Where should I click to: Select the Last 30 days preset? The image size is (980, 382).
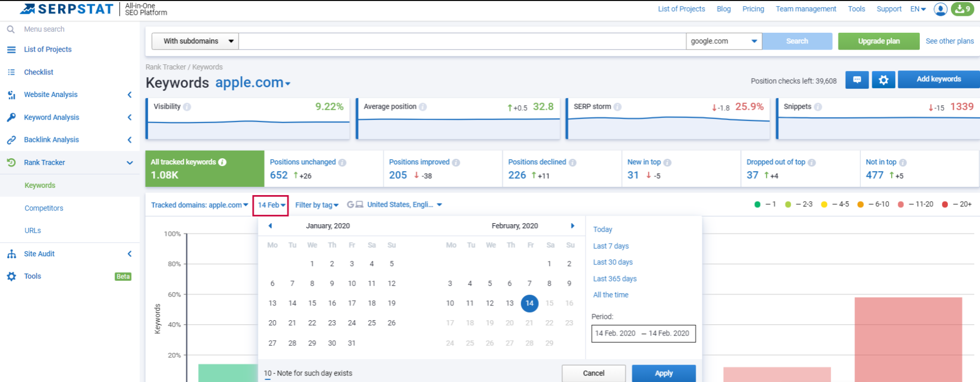click(612, 262)
